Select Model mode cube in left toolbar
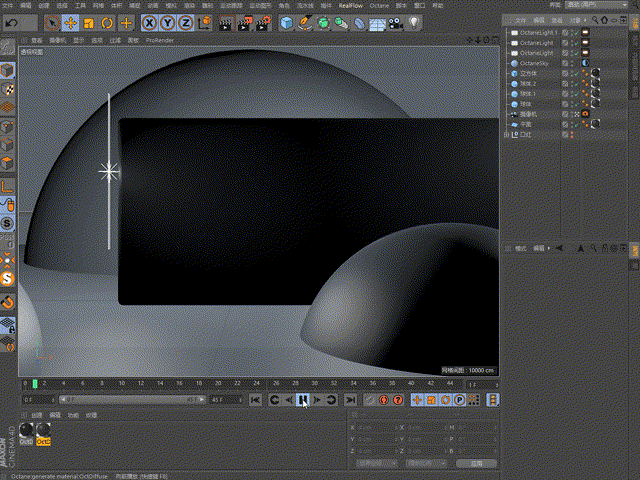 click(7, 70)
